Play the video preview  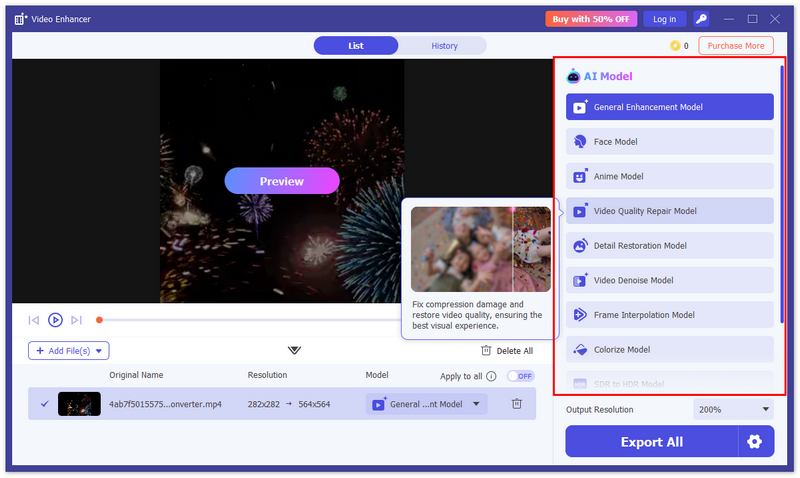(55, 320)
